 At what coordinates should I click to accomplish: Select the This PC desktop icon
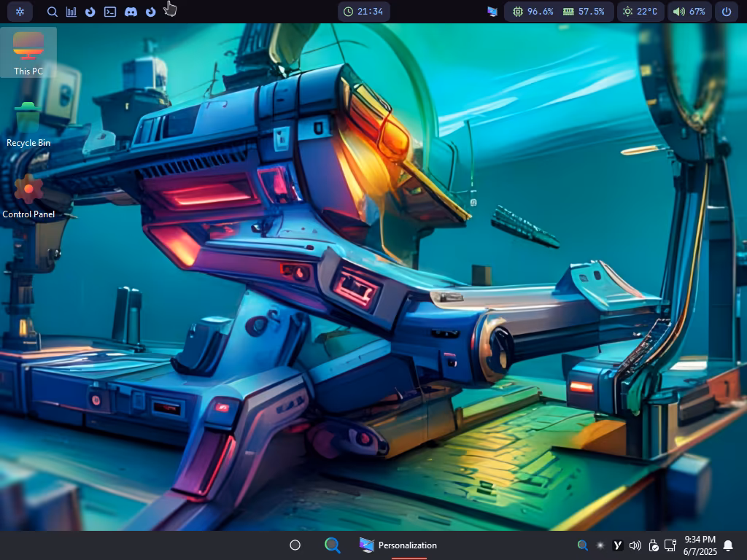pyautogui.click(x=28, y=52)
